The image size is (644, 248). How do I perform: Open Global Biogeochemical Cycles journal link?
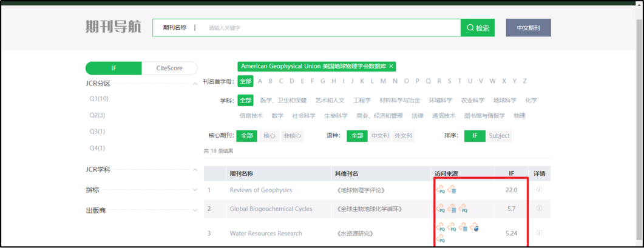point(271,209)
